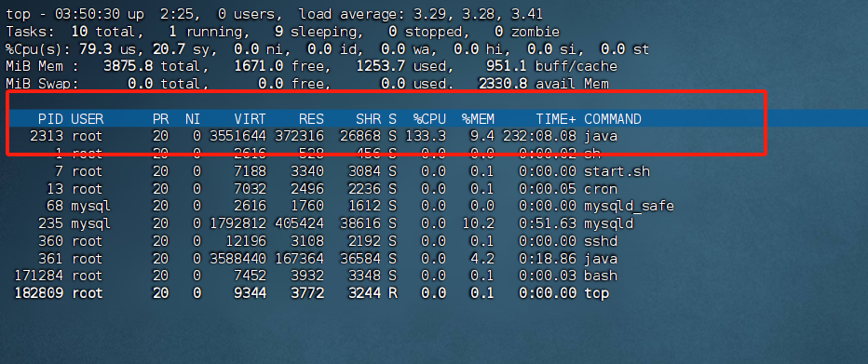This screenshot has height=364, width=868.
Task: Click the RES column header
Action: [311, 119]
